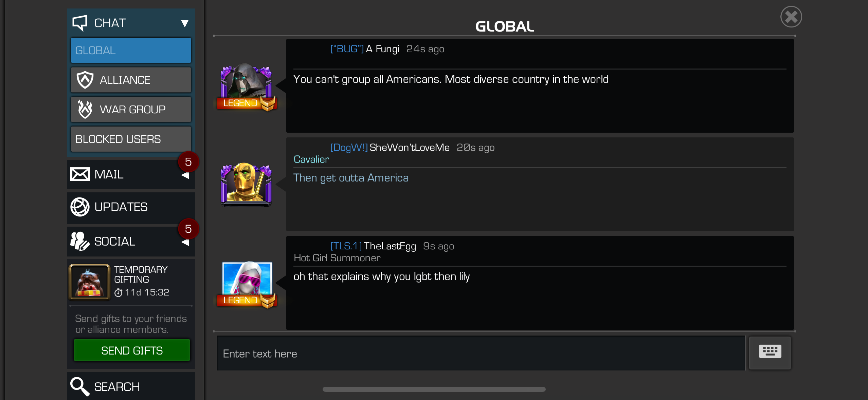Open the Mail envelope icon
Screen dimensions: 868x400
click(80, 174)
